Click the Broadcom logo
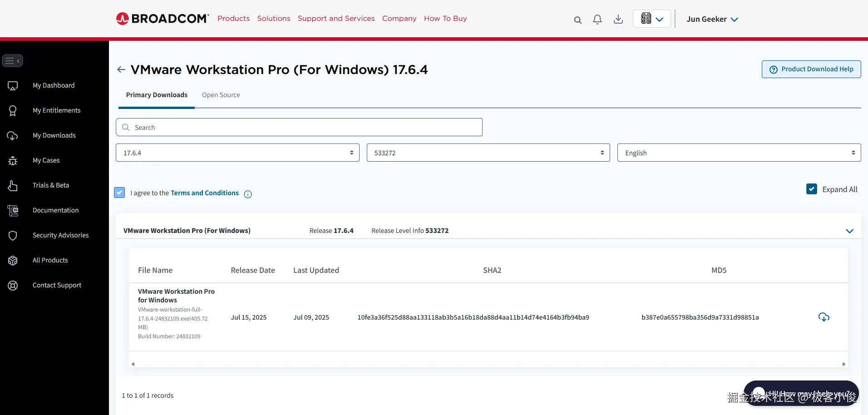Image resolution: width=868 pixels, height=415 pixels. click(163, 19)
